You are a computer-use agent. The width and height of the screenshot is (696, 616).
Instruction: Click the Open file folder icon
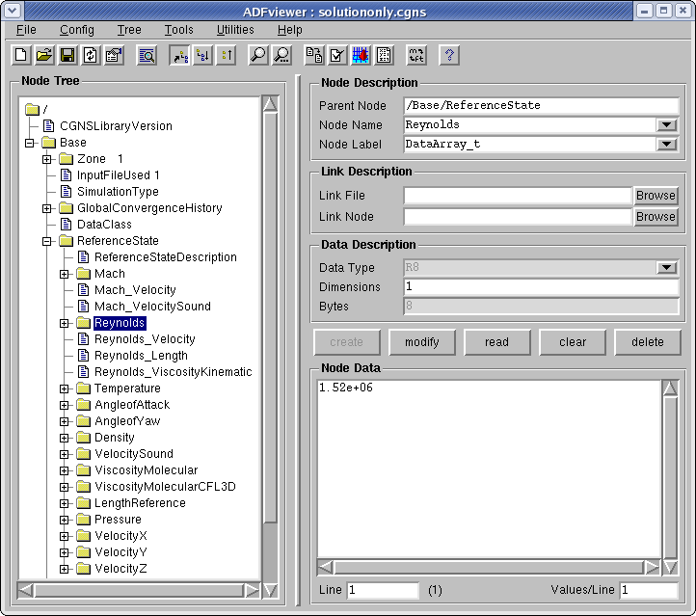[44, 56]
